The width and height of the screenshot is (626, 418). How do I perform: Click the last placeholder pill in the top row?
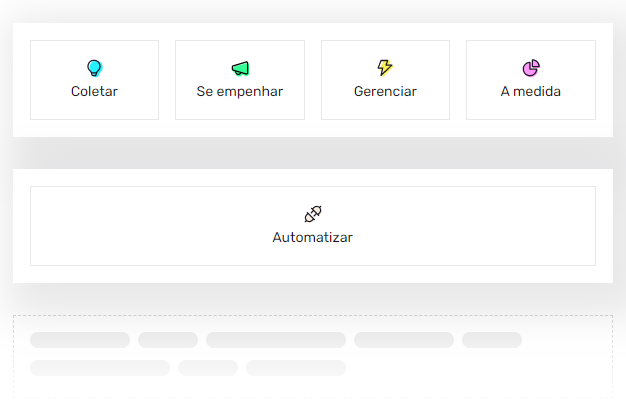[x=492, y=340]
